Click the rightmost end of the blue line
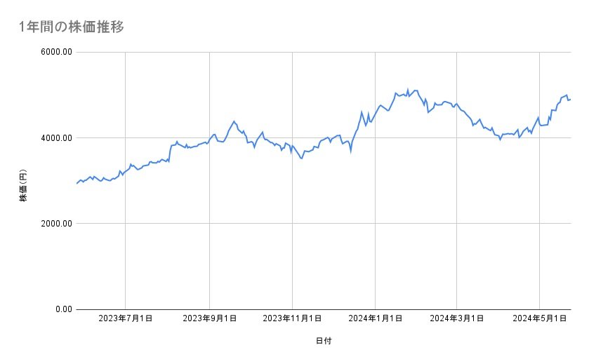Screen dimensions: 589x364 coord(570,99)
